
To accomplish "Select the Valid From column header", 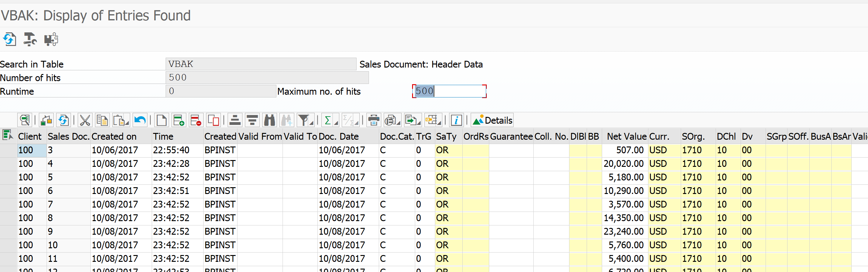I will pos(260,137).
